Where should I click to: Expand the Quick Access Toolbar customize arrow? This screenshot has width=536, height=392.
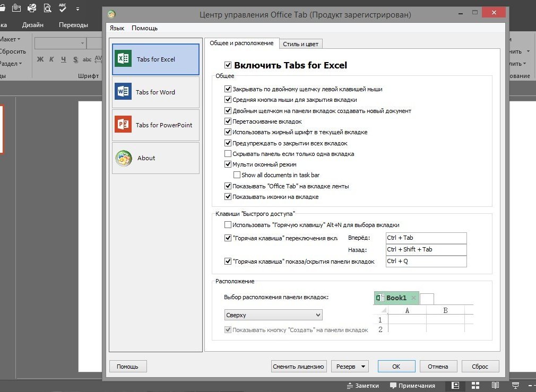(x=77, y=8)
